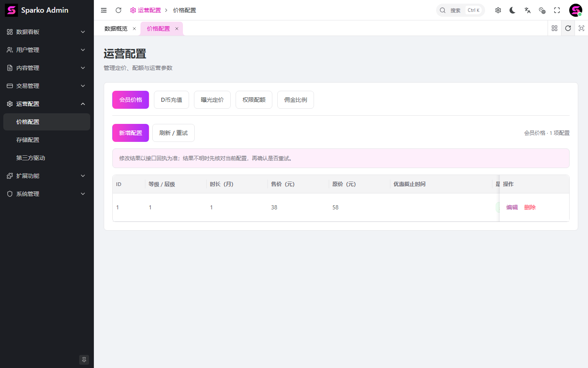Image resolution: width=588 pixels, height=368 pixels.
Task: Open 价格配置 in the sidebar
Action: tap(47, 122)
